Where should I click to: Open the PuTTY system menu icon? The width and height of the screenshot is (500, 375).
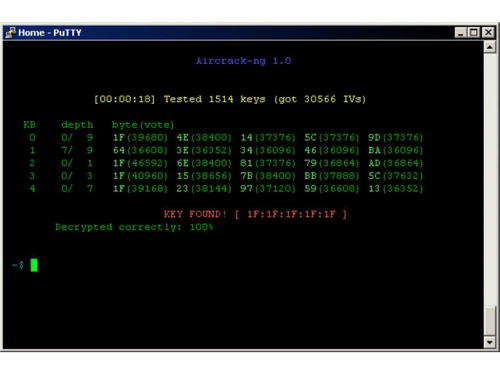(x=10, y=32)
